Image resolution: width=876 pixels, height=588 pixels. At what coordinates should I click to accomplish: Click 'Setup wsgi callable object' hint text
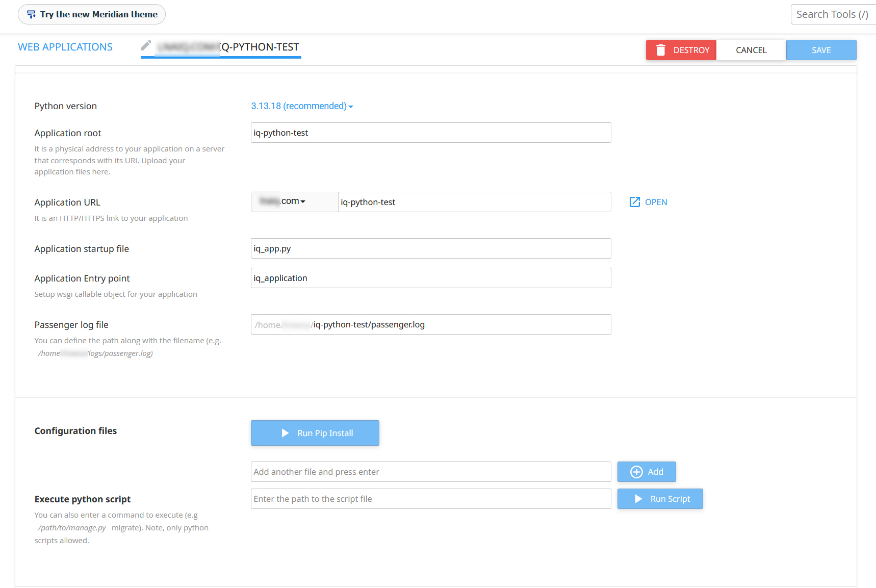116,294
